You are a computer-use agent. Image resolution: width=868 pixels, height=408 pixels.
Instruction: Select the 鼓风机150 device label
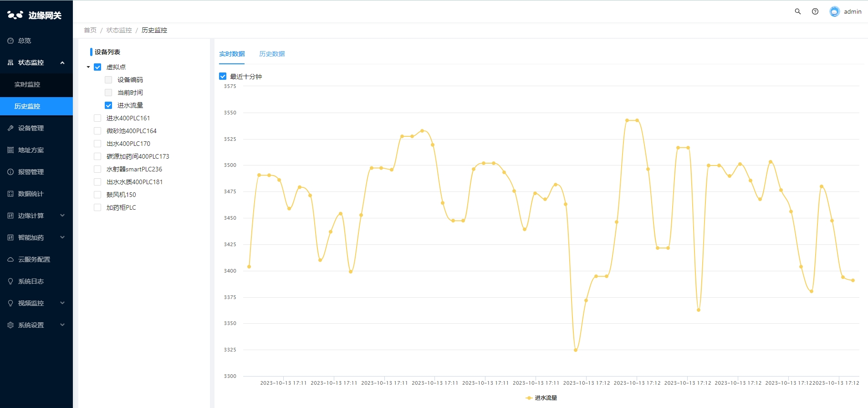tap(121, 195)
